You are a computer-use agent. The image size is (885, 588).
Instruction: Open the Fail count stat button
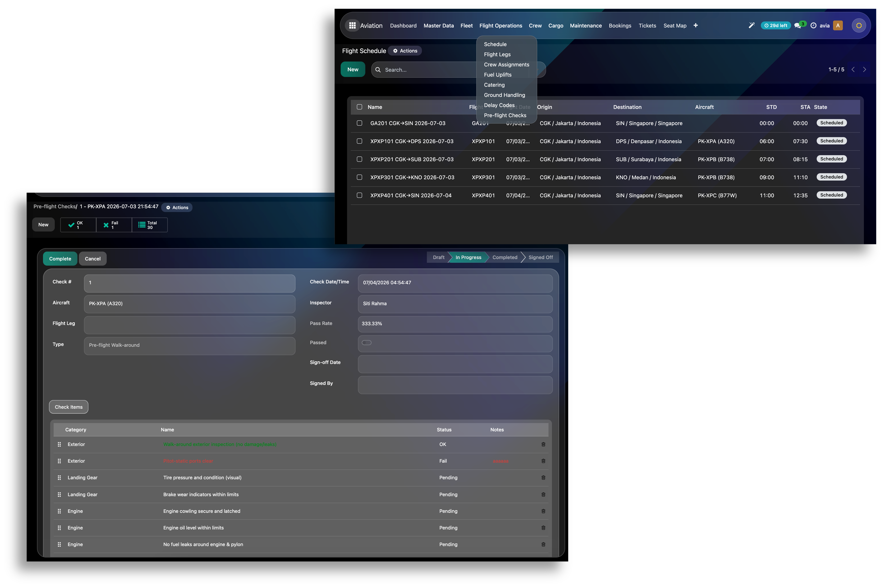pyautogui.click(x=114, y=225)
